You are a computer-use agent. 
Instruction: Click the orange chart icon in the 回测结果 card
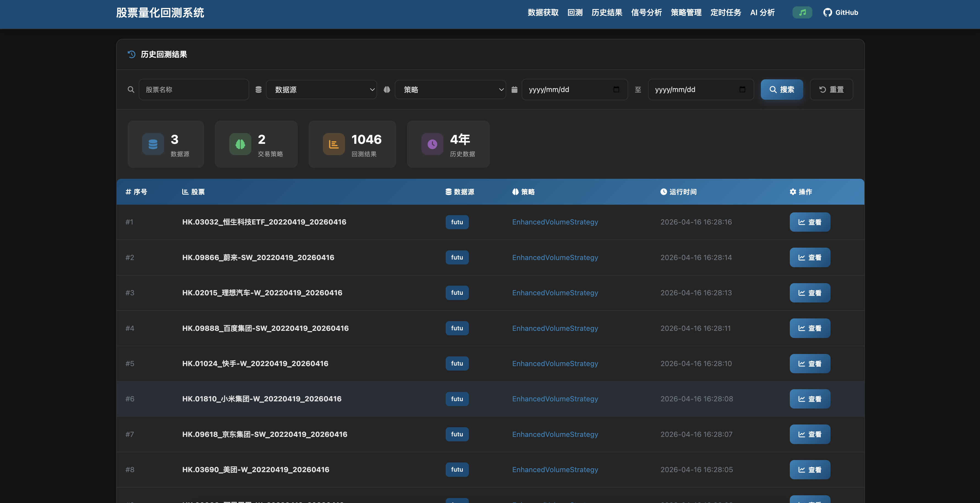[334, 144]
